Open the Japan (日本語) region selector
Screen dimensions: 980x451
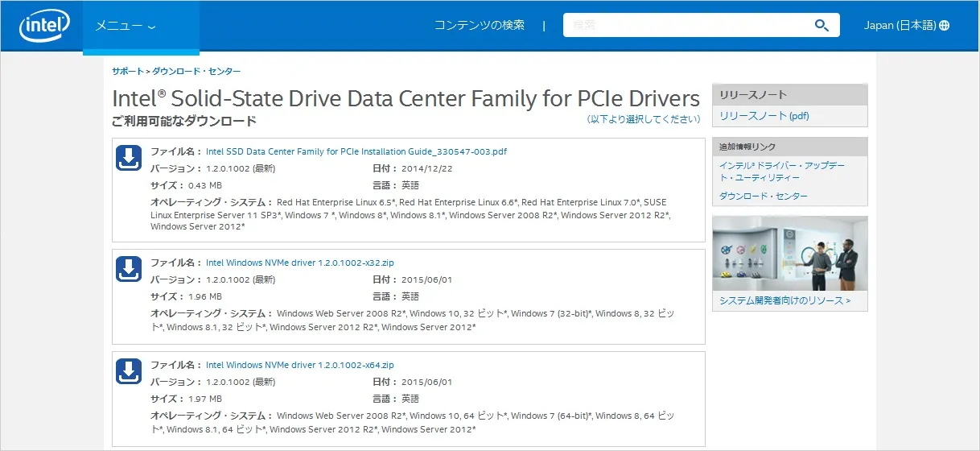(907, 26)
